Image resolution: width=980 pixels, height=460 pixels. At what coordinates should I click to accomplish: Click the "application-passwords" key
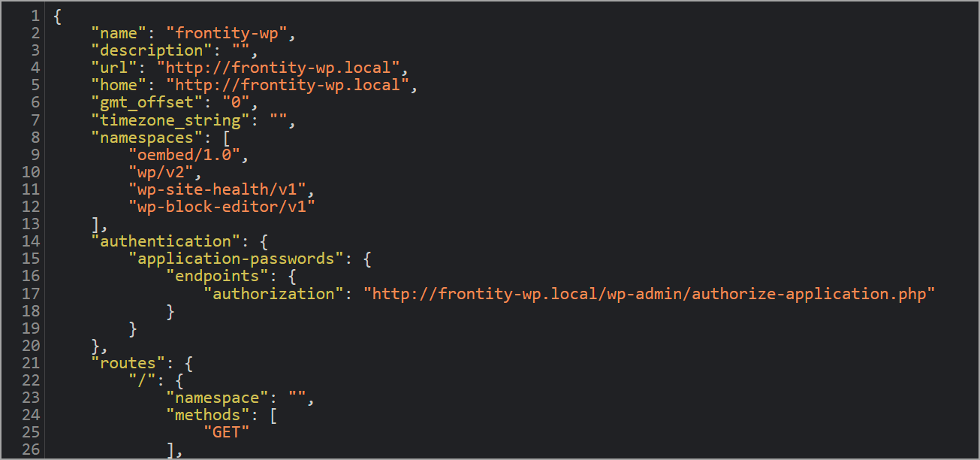[x=237, y=258]
